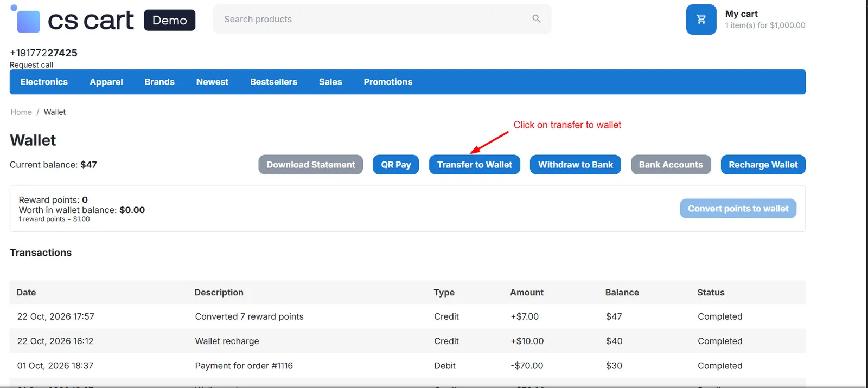Click 'Worth in wallet balance: $0.00' text
Image resolution: width=868 pixels, height=388 pixels.
pos(82,210)
